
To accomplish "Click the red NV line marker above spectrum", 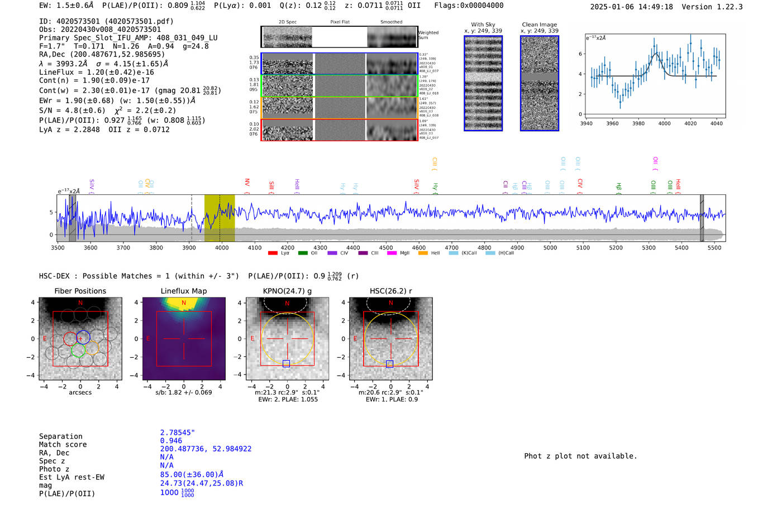I will coord(247,183).
